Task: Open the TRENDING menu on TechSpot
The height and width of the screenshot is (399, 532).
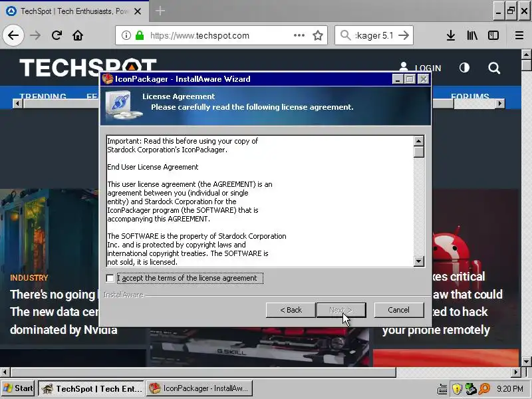Action: pyautogui.click(x=43, y=96)
